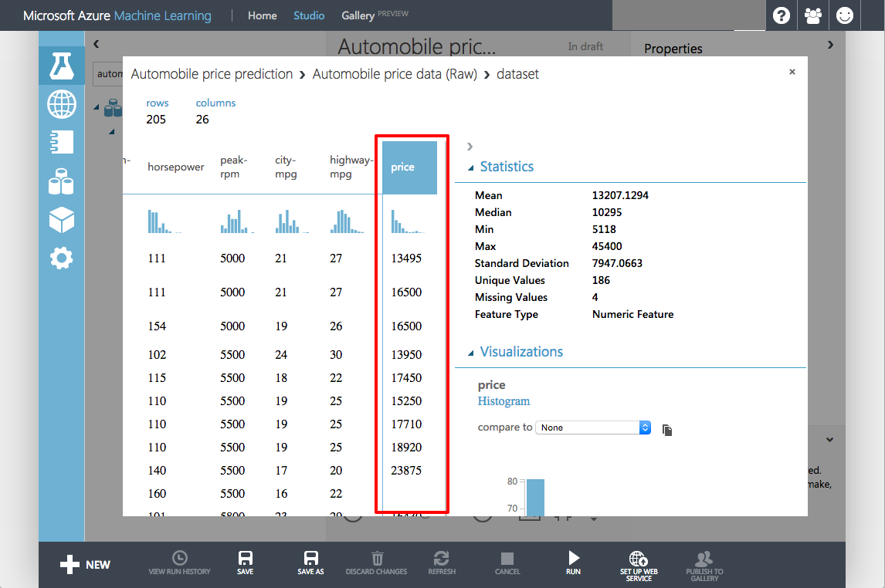Open Trained Models cube icon in sidebar
Image resolution: width=885 pixels, height=588 pixels.
click(62, 220)
